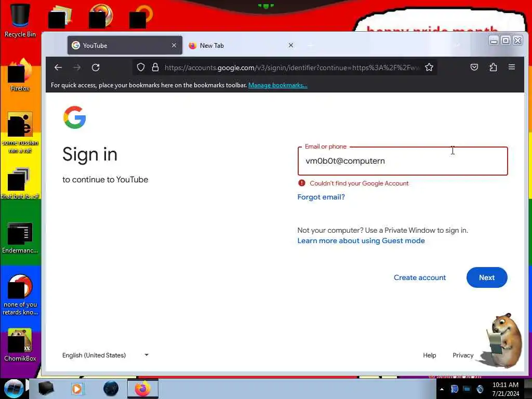
Task: Open Learn more about using Guest mode
Action: coord(361,241)
